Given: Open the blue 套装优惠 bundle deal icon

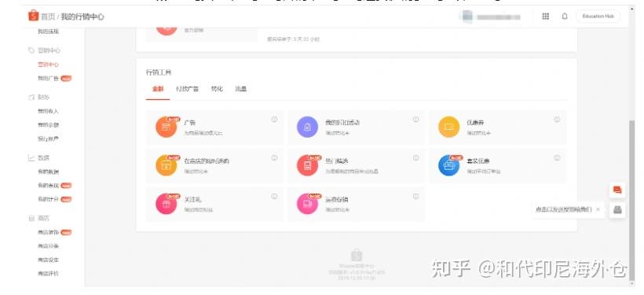Looking at the screenshot, I should [x=449, y=165].
